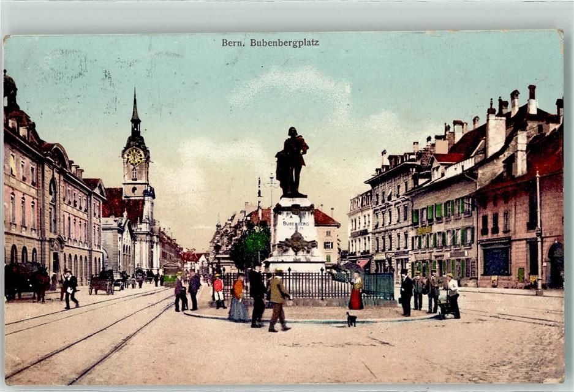The image size is (574, 392).
Task: Click the green tram on the left street
Action: coord(170,274)
